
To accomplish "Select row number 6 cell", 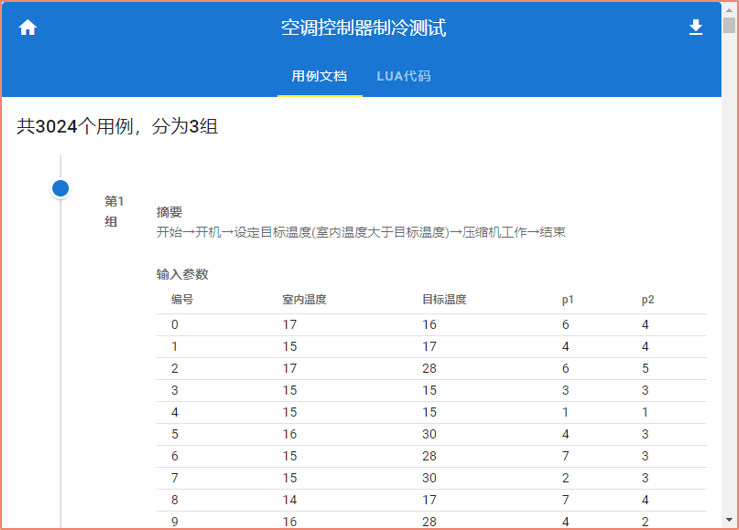I will (x=175, y=456).
